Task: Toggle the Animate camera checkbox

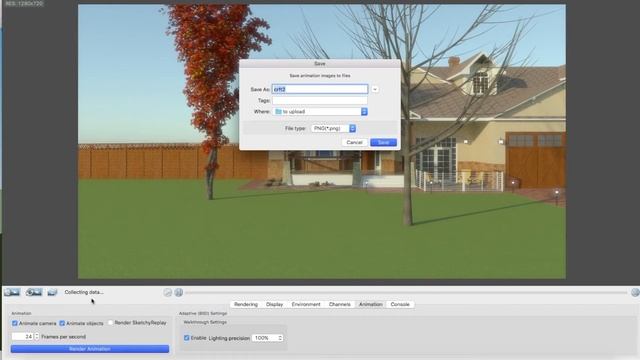Action: point(15,323)
